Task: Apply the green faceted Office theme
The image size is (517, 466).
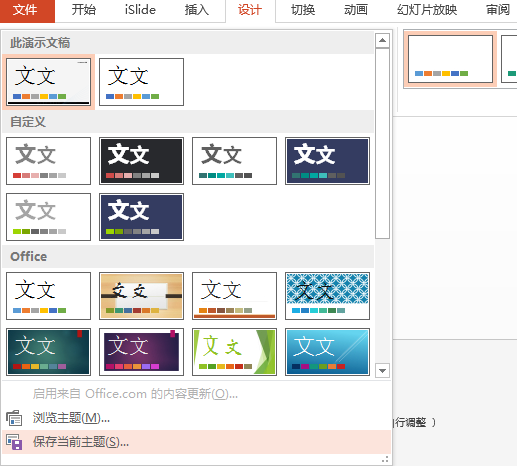Action: (x=234, y=352)
